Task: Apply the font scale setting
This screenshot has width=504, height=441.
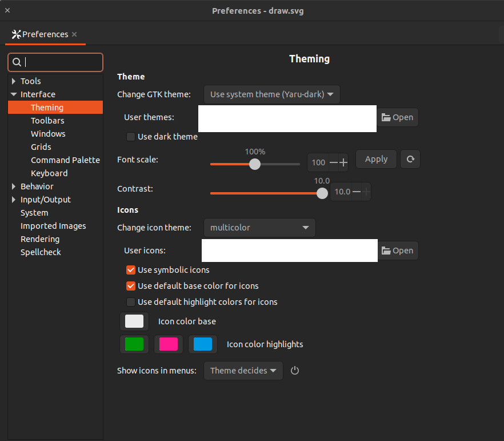Action: (x=376, y=159)
